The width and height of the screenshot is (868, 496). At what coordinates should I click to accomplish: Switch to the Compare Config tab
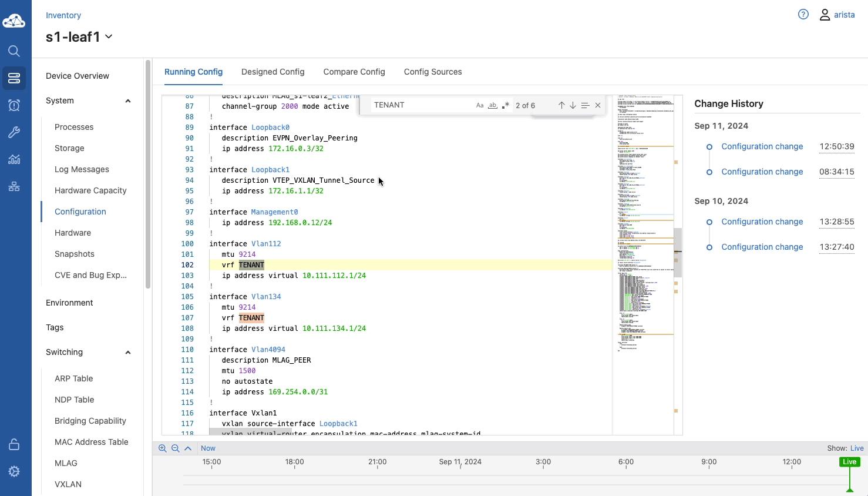pyautogui.click(x=354, y=72)
